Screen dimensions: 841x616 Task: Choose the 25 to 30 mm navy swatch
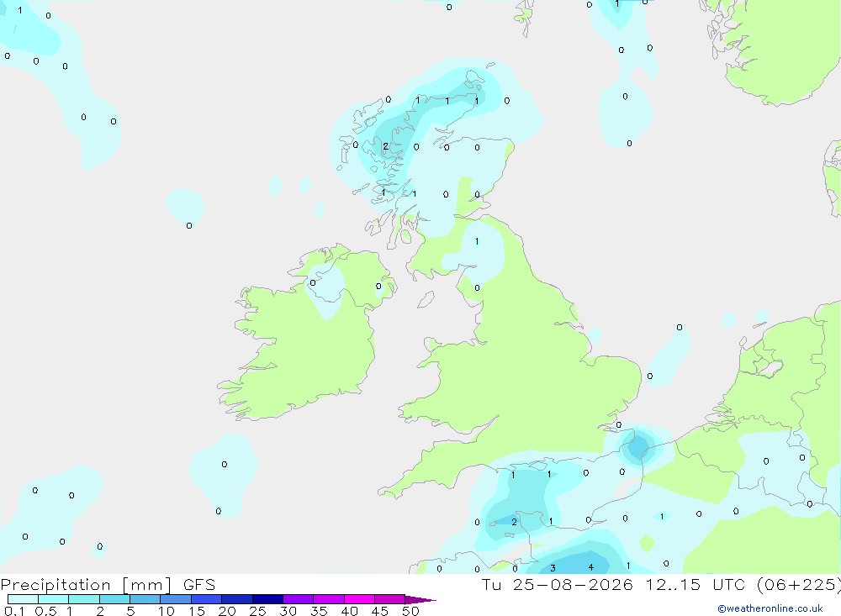coord(267,599)
